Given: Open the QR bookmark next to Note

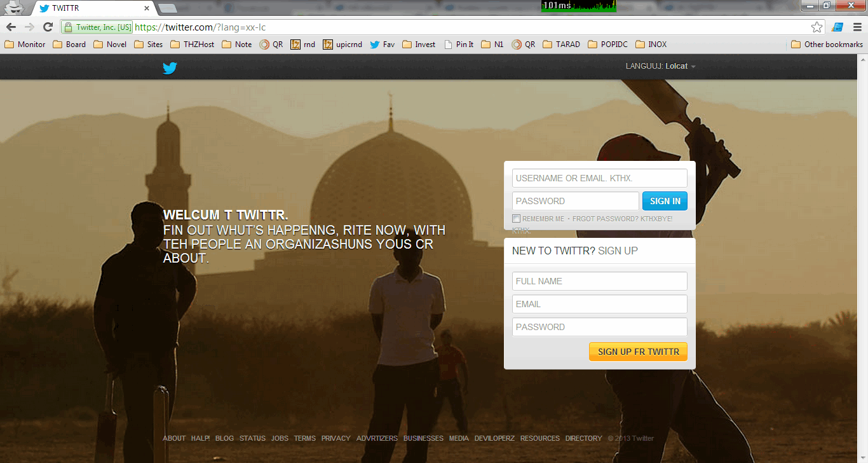Looking at the screenshot, I should pyautogui.click(x=271, y=45).
